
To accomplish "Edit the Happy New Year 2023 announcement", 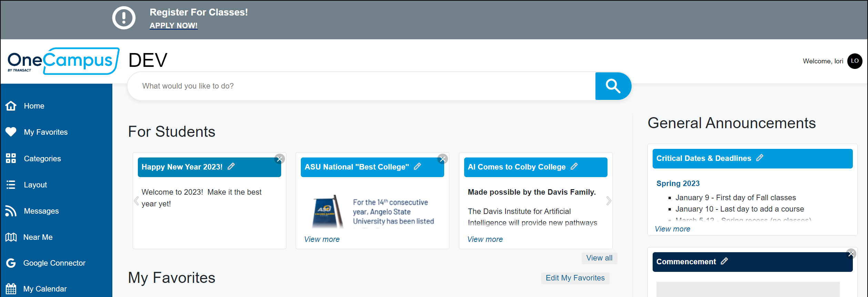I will coord(231,166).
